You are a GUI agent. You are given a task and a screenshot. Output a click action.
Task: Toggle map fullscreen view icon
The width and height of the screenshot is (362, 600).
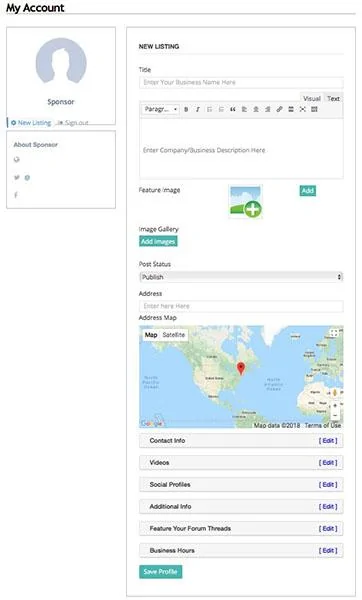[334, 333]
